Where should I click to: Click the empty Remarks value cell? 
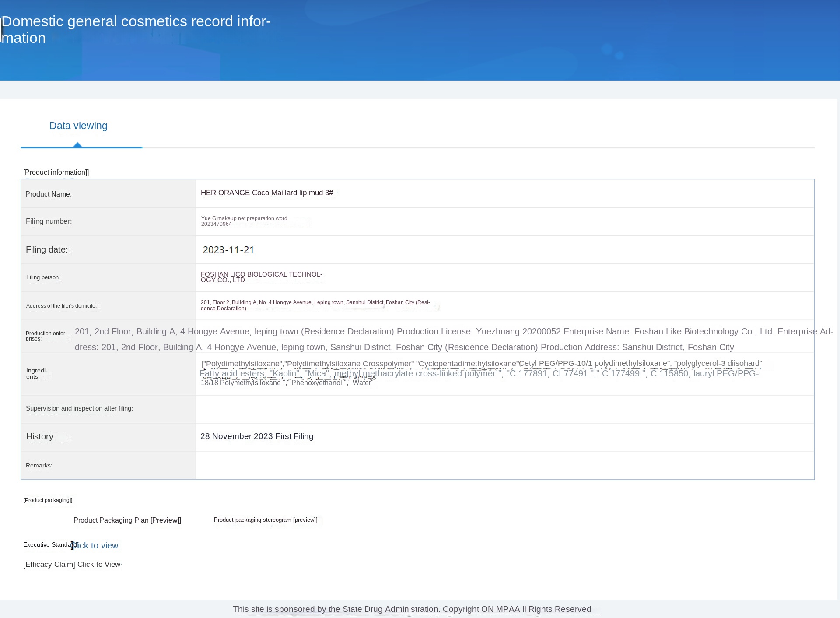pos(504,465)
